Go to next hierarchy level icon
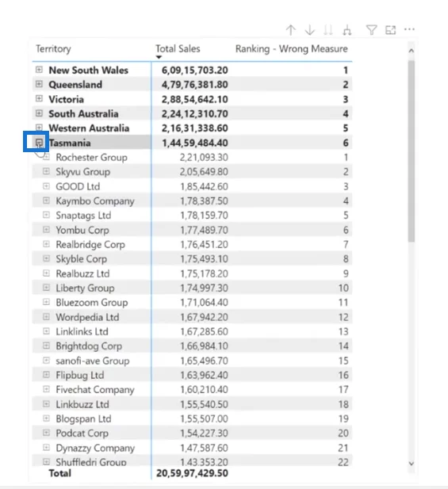Image resolution: width=448 pixels, height=489 pixels. (328, 30)
